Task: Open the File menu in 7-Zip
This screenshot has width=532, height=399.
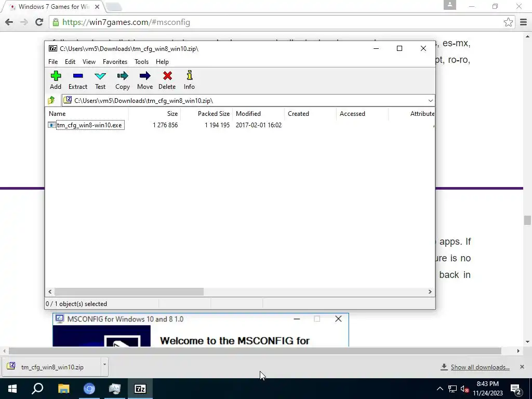Action: 53,62
